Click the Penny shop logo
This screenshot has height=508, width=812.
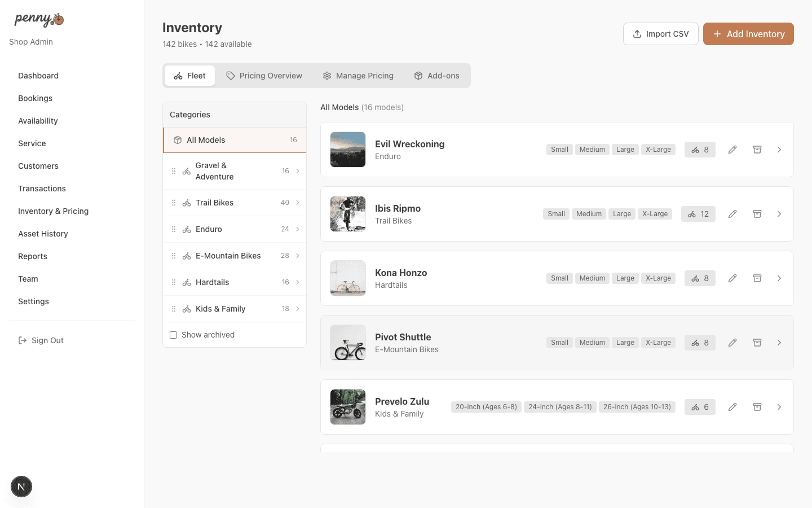click(37, 19)
